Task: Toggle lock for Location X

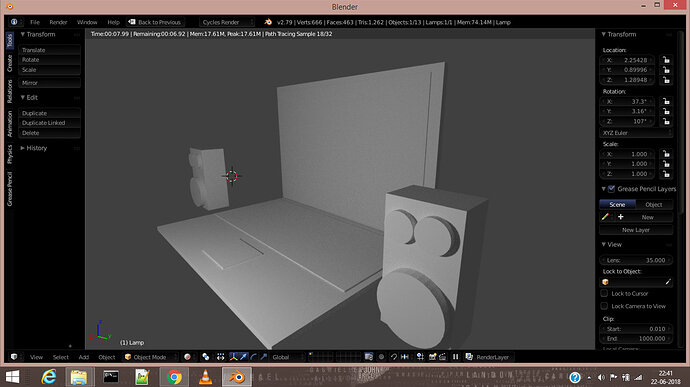Action: pyautogui.click(x=666, y=60)
